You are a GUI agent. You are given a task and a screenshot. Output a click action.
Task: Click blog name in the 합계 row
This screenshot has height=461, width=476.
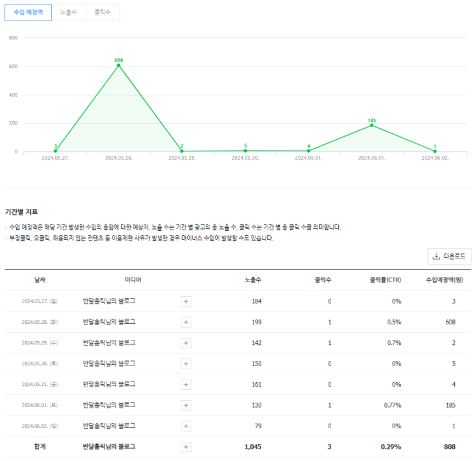pos(109,447)
